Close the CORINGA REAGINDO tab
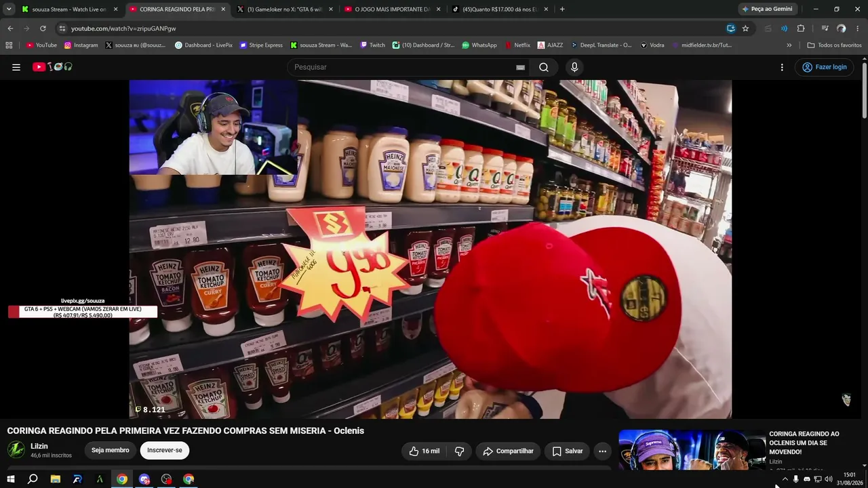Image resolution: width=868 pixels, height=488 pixels. [x=223, y=9]
